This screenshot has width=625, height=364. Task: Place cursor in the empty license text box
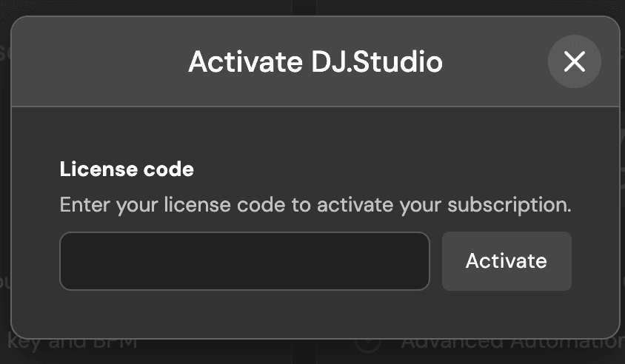(244, 261)
